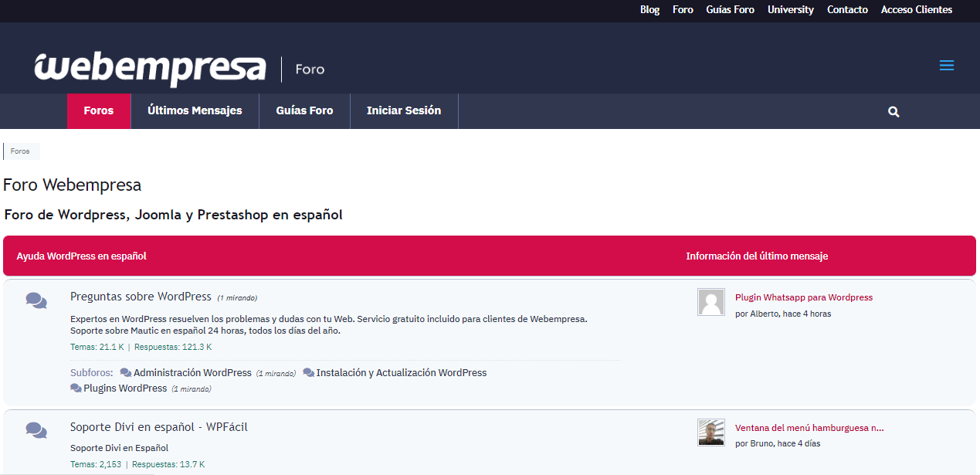Select the Foros tab
The height and width of the screenshot is (475, 980).
(x=99, y=111)
